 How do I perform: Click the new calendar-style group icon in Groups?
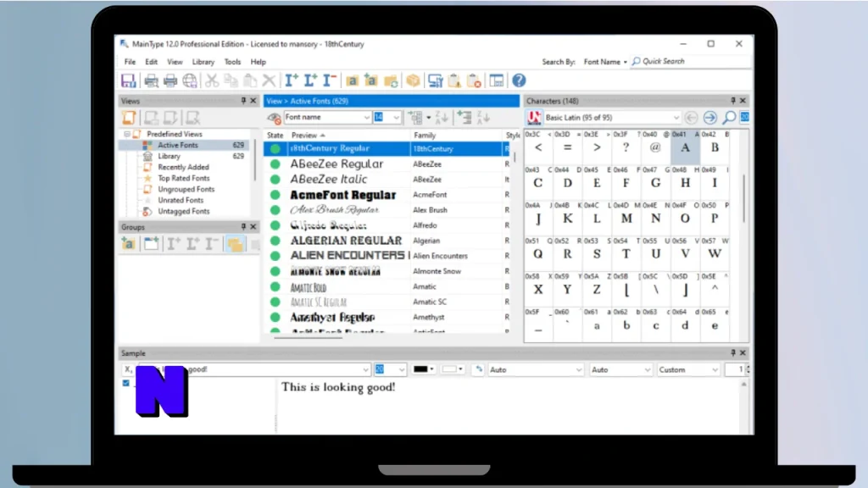151,243
